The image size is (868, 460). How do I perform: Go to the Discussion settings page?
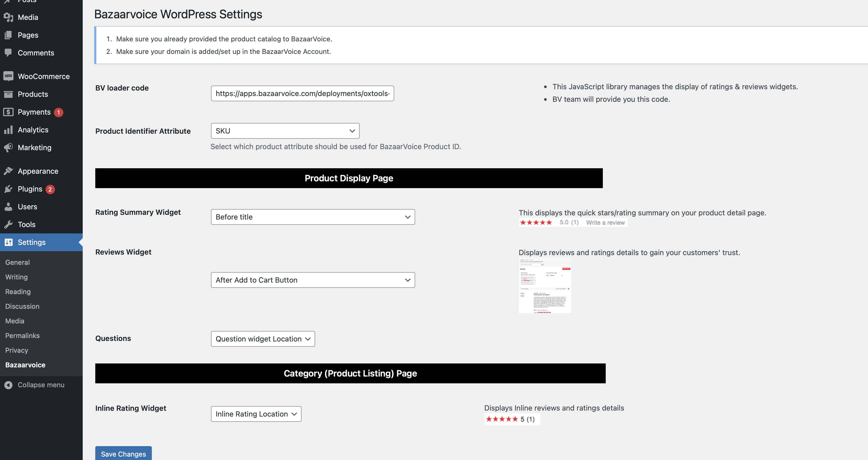pos(22,306)
